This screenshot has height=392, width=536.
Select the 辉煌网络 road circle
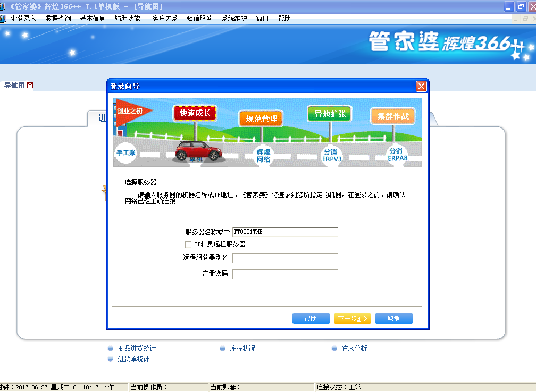click(x=263, y=155)
